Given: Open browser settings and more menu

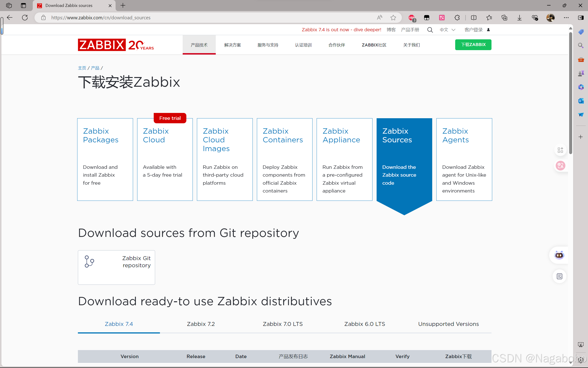Looking at the screenshot, I should point(566,17).
